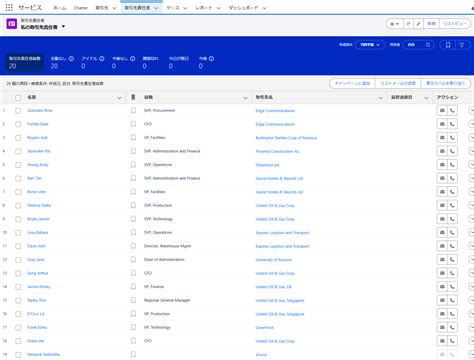Check the select-all rows checkbox
Screen dimensions: 474x360
18,98
